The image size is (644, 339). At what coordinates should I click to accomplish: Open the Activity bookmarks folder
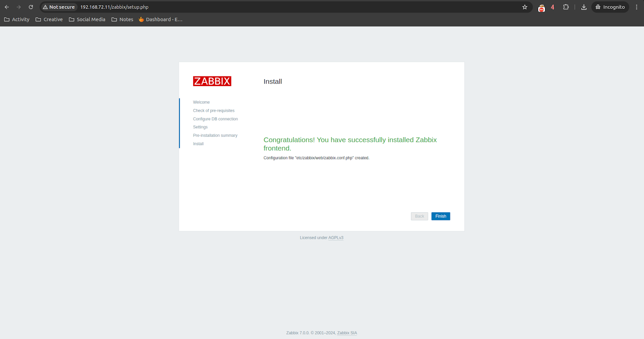pyautogui.click(x=17, y=19)
